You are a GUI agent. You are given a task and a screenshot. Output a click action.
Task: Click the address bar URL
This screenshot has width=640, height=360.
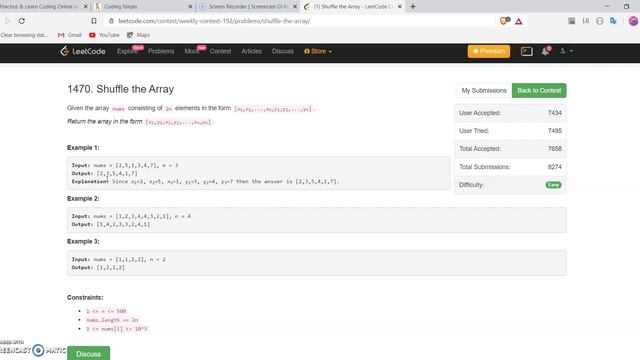pyautogui.click(x=214, y=21)
